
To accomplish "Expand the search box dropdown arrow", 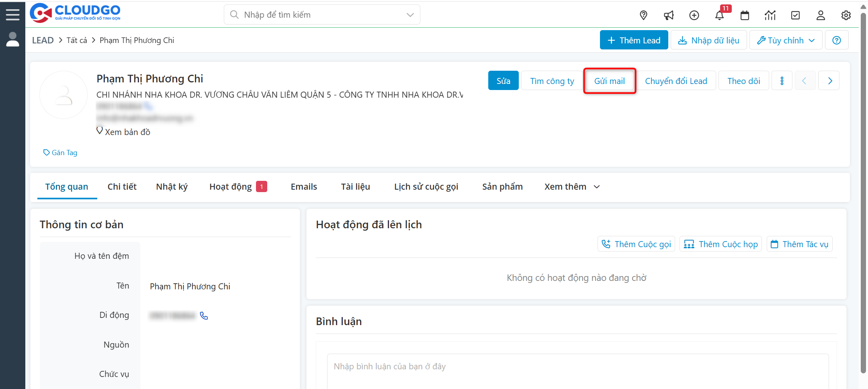I will tap(410, 15).
